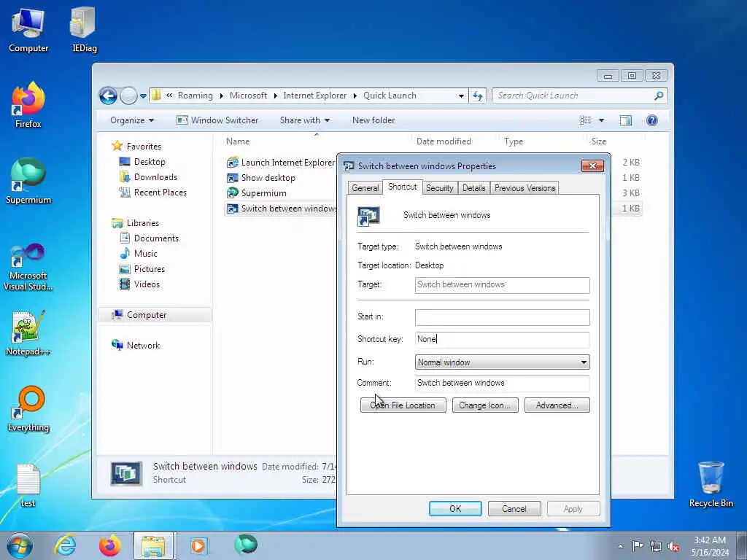Click the Change Icon button
This screenshot has width=747, height=560.
point(485,405)
